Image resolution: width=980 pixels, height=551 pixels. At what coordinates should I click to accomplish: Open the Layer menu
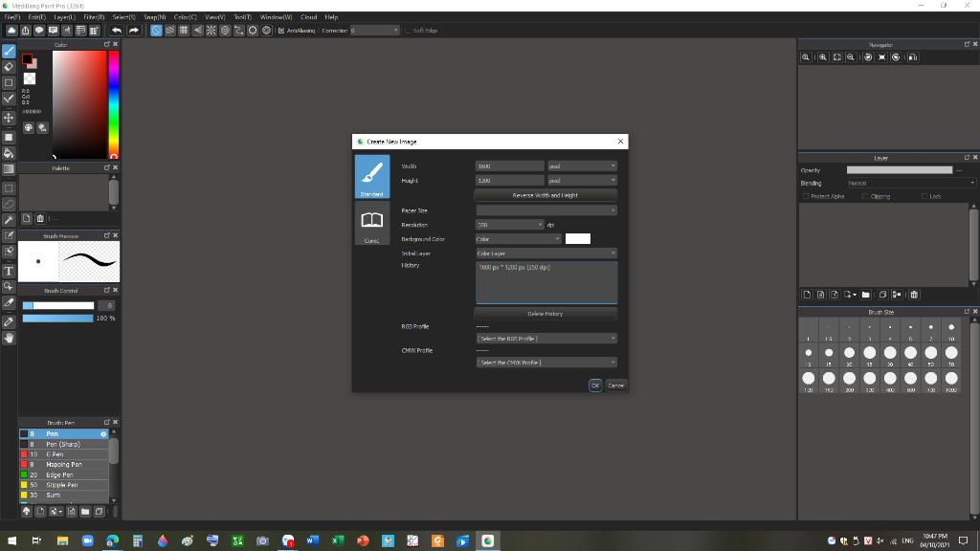pyautogui.click(x=64, y=17)
